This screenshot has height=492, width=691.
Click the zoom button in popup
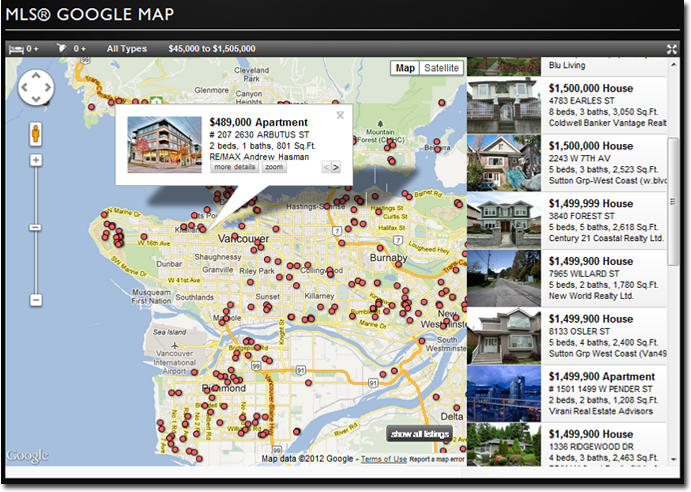[x=274, y=167]
